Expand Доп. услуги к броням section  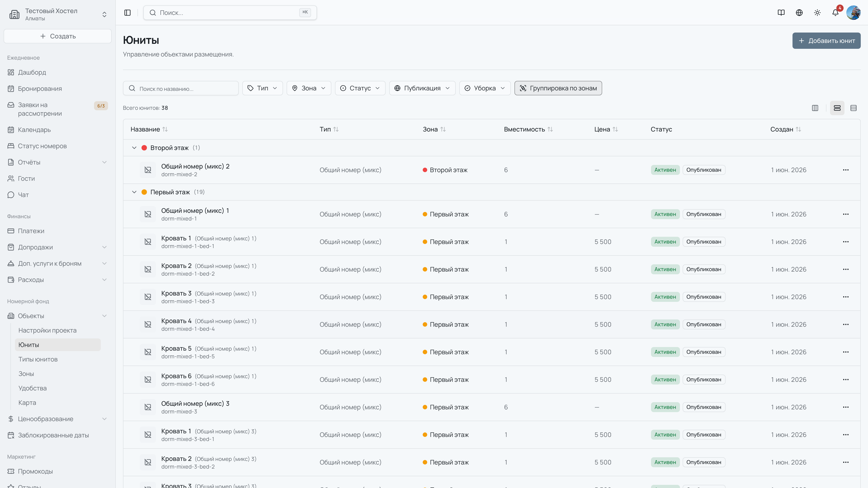[x=58, y=263]
